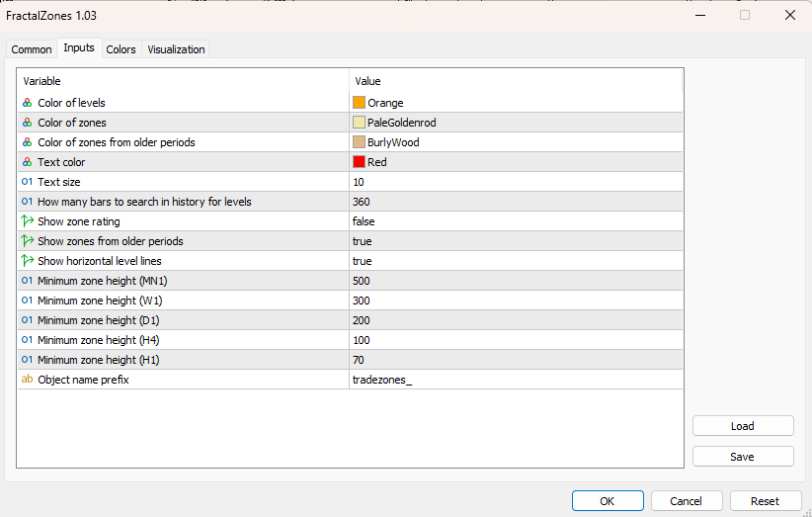Image resolution: width=812 pixels, height=517 pixels.
Task: Confirm settings with the OK button
Action: pyautogui.click(x=608, y=501)
